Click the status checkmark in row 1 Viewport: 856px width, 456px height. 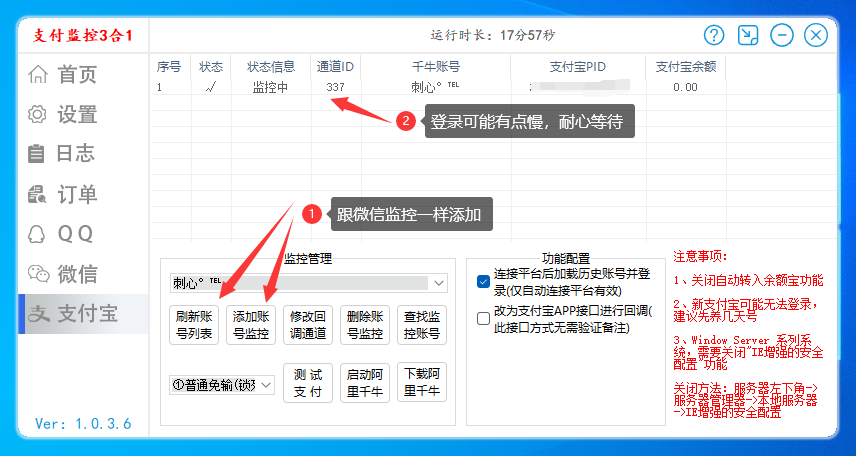click(211, 87)
